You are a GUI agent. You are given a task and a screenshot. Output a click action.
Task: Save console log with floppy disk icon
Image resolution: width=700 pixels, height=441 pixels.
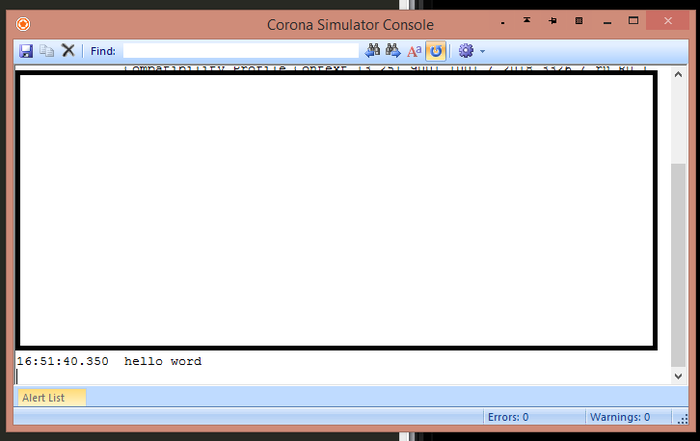26,51
